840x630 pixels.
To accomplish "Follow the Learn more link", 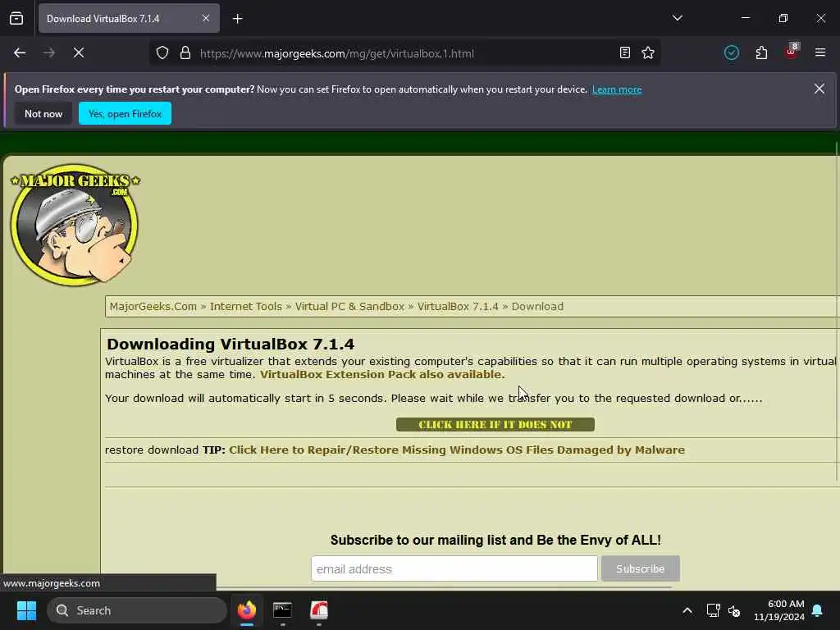I will 617,89.
